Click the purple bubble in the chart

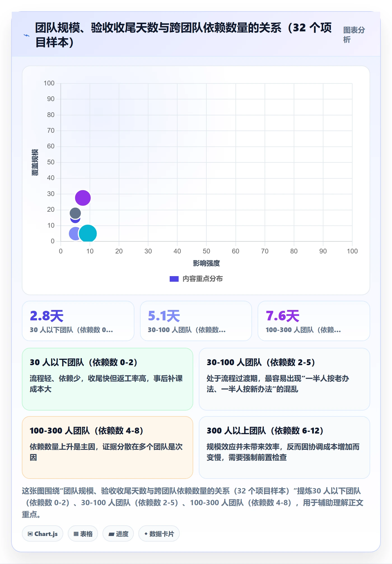[x=83, y=198]
